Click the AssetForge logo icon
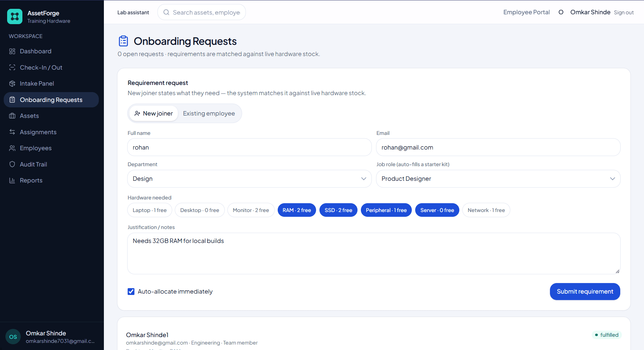Screen dimensions: 644x350 15,16
